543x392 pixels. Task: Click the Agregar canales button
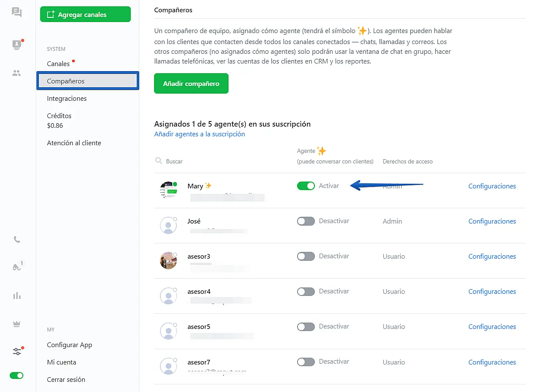(85, 14)
